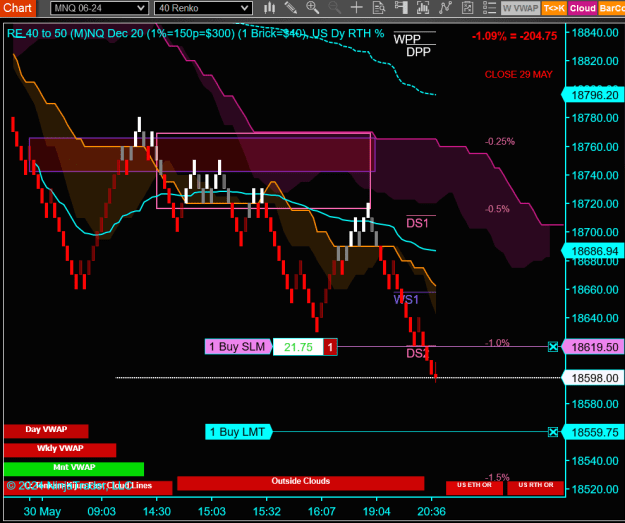The image size is (625, 523).
Task: Click the 18619.50 stop price marker
Action: (593, 347)
